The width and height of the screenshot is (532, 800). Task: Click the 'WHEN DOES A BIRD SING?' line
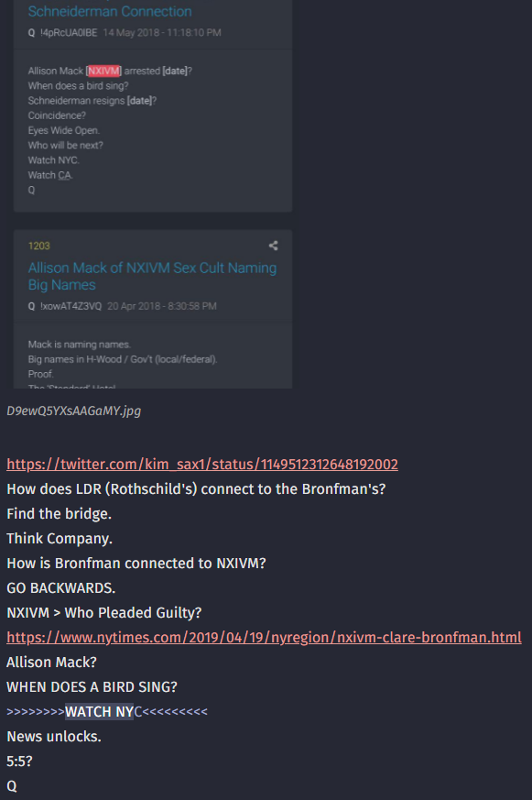pyautogui.click(x=92, y=686)
